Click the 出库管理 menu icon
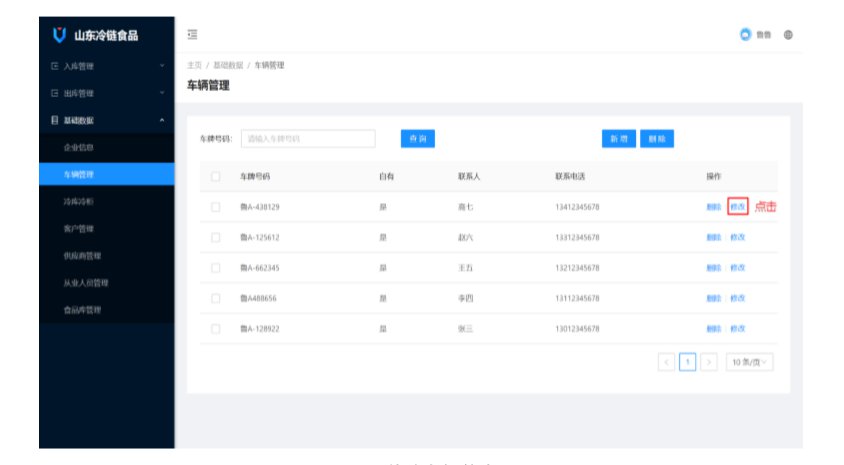This screenshot has width=844, height=465. pyautogui.click(x=54, y=93)
